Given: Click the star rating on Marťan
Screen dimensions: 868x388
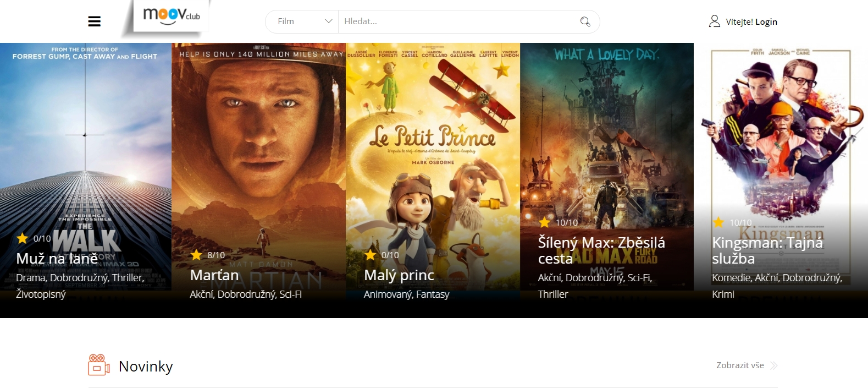Looking at the screenshot, I should pos(196,255).
